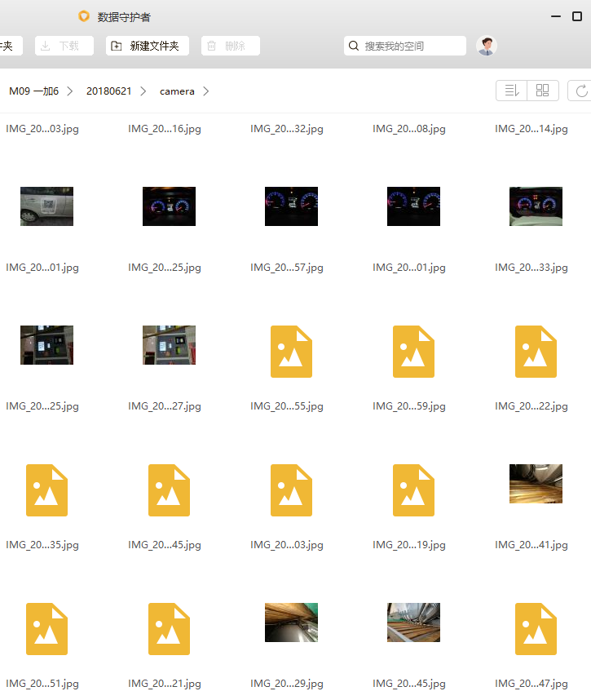Open the user avatar profile menu

[x=487, y=46]
